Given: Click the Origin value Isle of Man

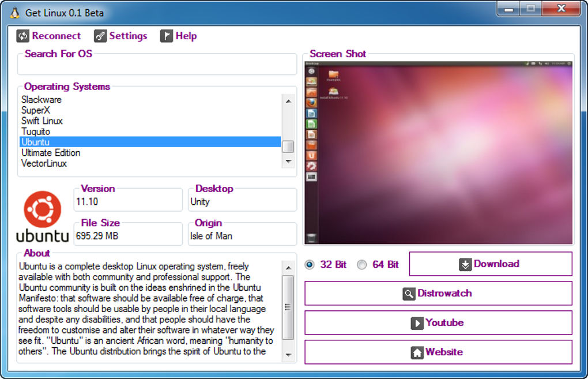Looking at the screenshot, I should 211,236.
